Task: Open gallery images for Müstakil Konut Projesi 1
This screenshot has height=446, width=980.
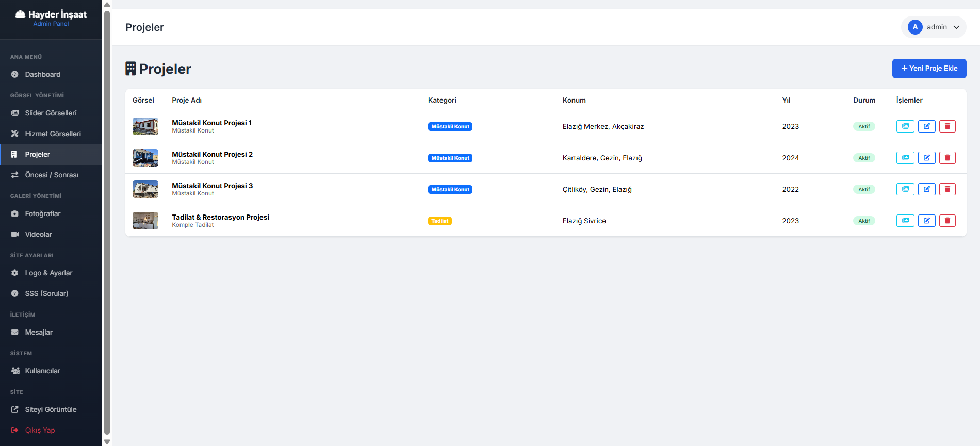Action: pyautogui.click(x=905, y=126)
